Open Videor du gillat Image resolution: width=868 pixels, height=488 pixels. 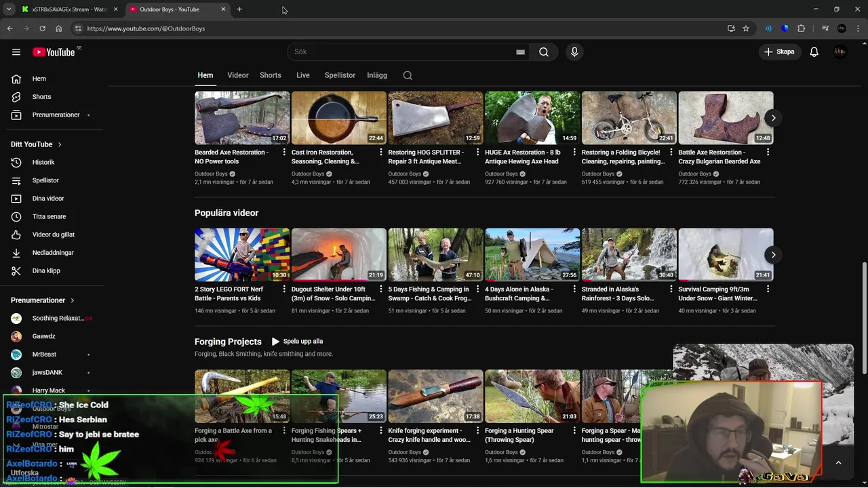coord(53,235)
